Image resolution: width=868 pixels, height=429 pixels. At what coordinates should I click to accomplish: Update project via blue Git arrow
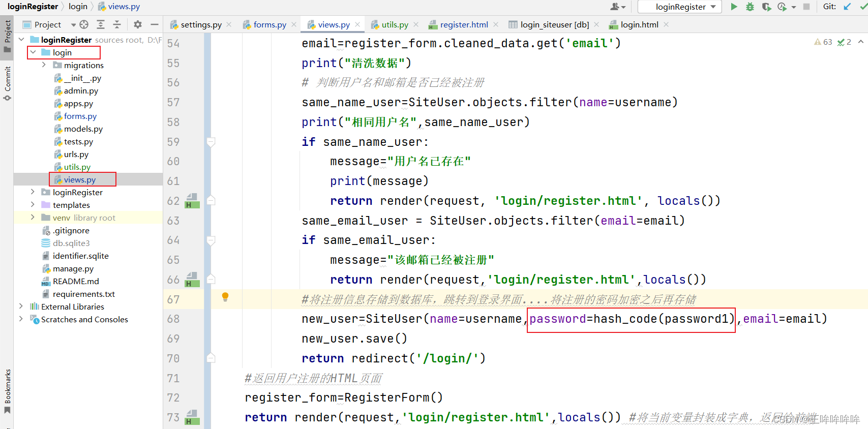847,7
